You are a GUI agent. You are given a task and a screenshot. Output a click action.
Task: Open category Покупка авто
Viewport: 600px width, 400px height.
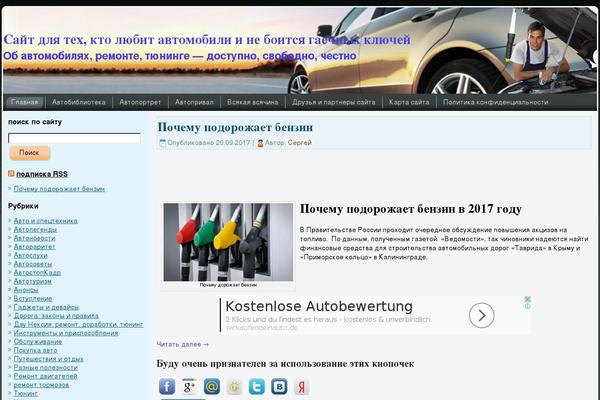click(x=36, y=350)
